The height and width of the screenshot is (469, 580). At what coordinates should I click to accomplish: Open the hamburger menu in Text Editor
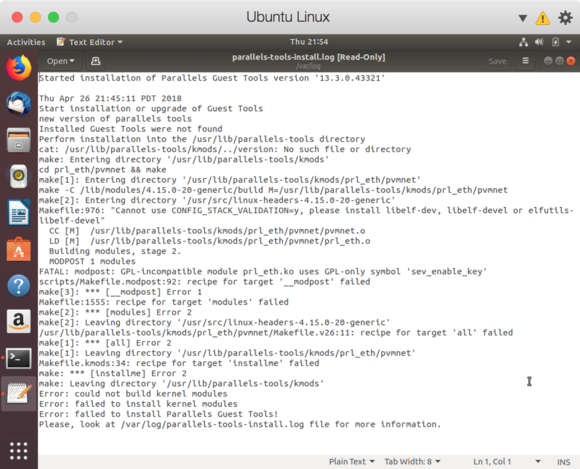tap(525, 61)
